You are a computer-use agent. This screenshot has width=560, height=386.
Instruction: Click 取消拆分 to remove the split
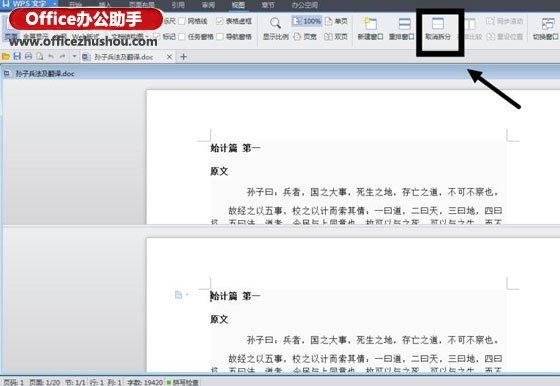pyautogui.click(x=438, y=29)
